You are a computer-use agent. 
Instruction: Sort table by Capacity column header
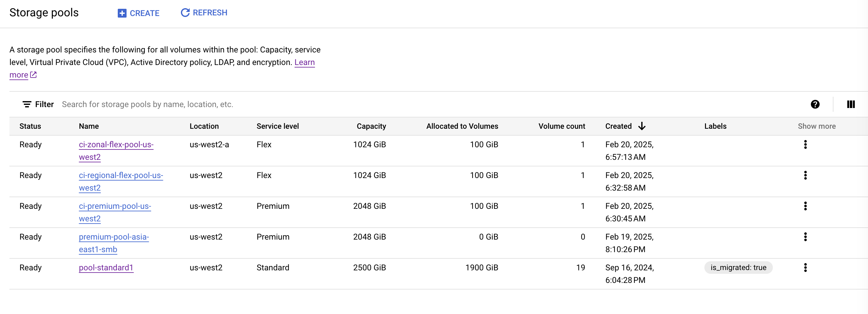coord(371,126)
